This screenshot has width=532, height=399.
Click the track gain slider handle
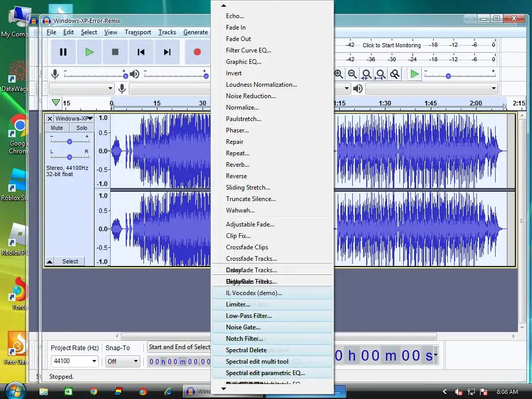[70, 141]
